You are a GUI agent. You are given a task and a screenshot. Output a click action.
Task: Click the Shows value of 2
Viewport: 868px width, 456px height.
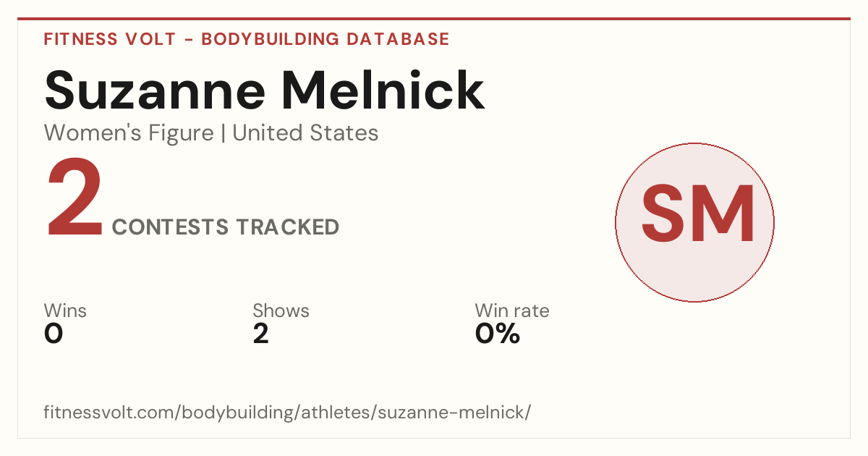tap(261, 334)
